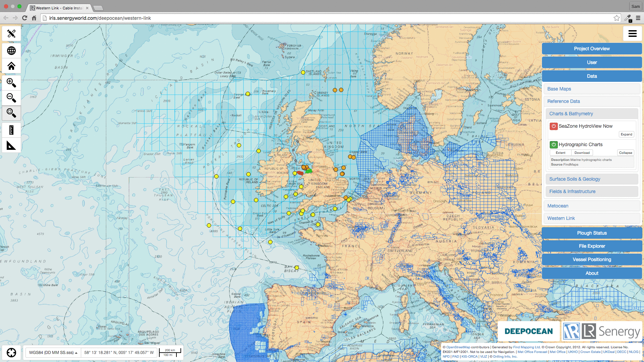The height and width of the screenshot is (362, 644).
Task: Click the browser forward arrow
Action: click(15, 18)
